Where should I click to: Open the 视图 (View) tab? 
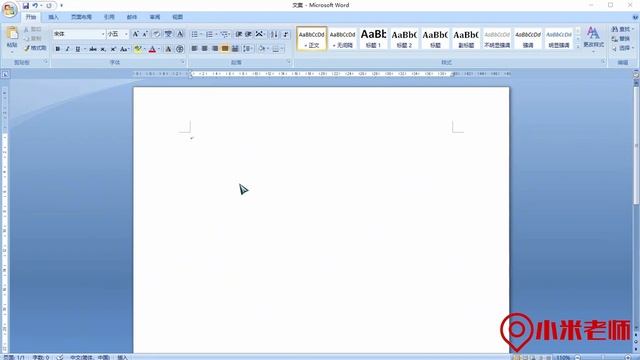(178, 17)
